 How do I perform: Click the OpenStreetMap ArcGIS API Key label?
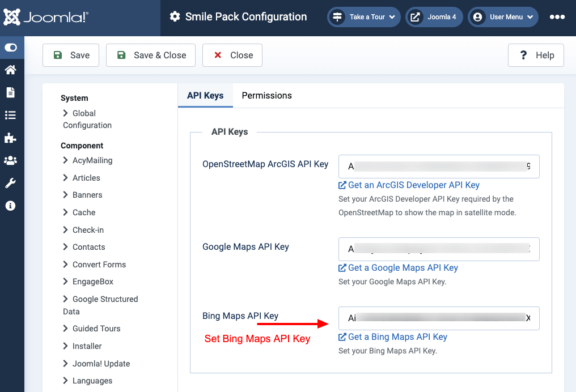point(265,164)
